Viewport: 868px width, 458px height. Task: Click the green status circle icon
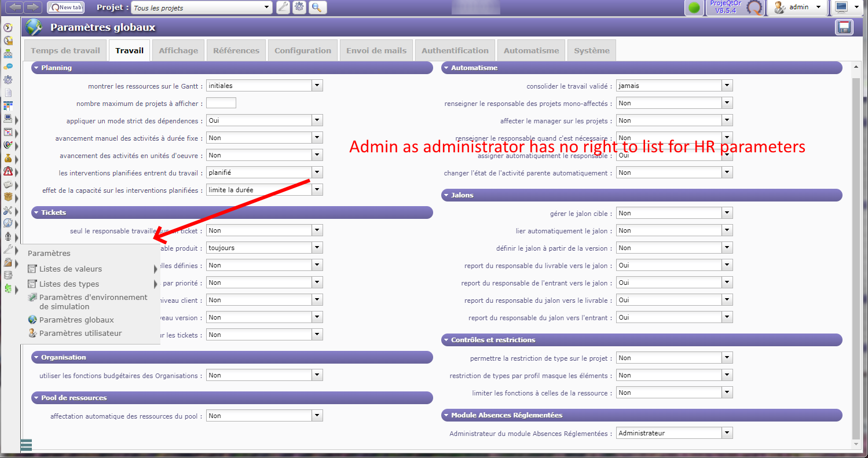click(x=694, y=8)
